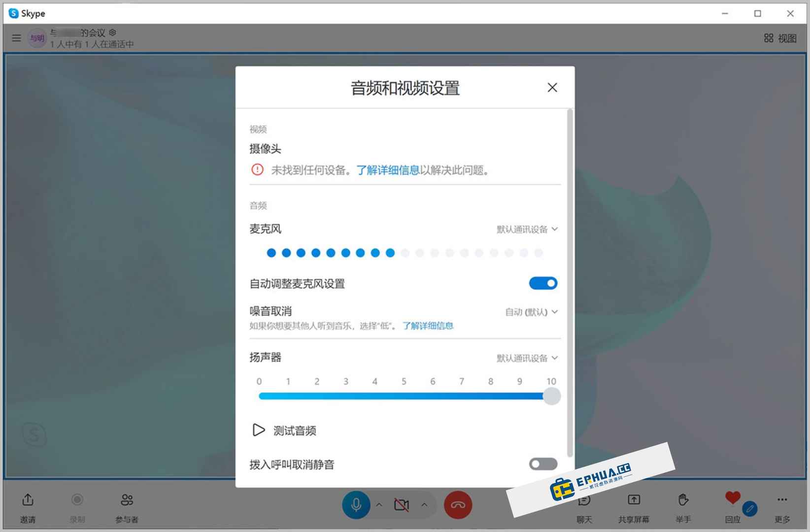Close the Skype window

[790, 13]
